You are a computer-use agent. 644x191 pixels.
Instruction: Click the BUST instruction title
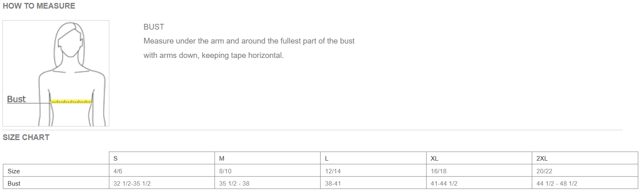tap(154, 27)
